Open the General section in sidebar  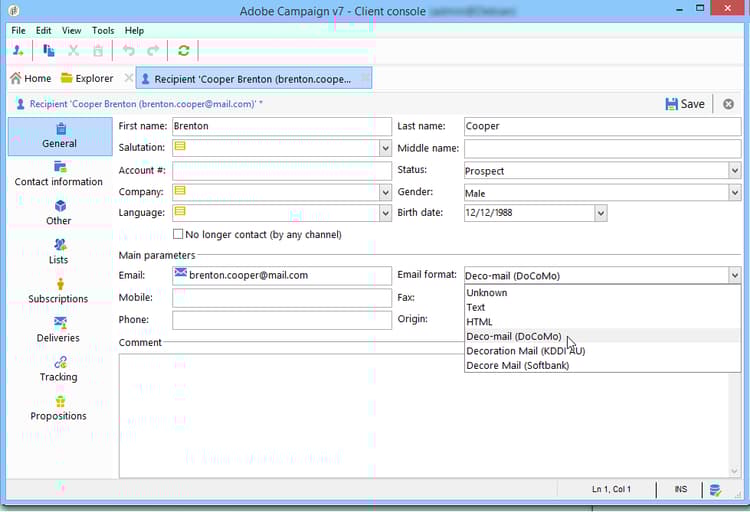tap(60, 136)
